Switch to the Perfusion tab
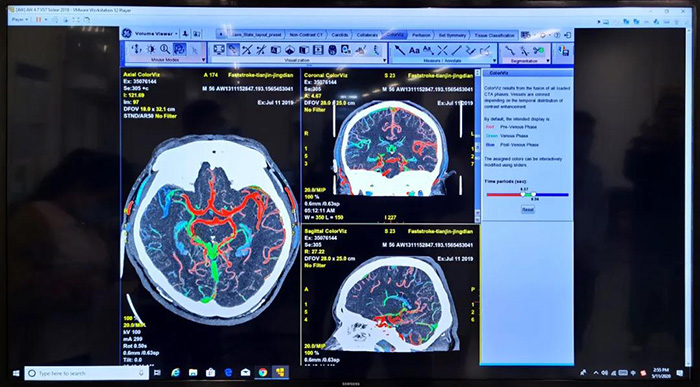This screenshot has width=700, height=387. point(421,35)
